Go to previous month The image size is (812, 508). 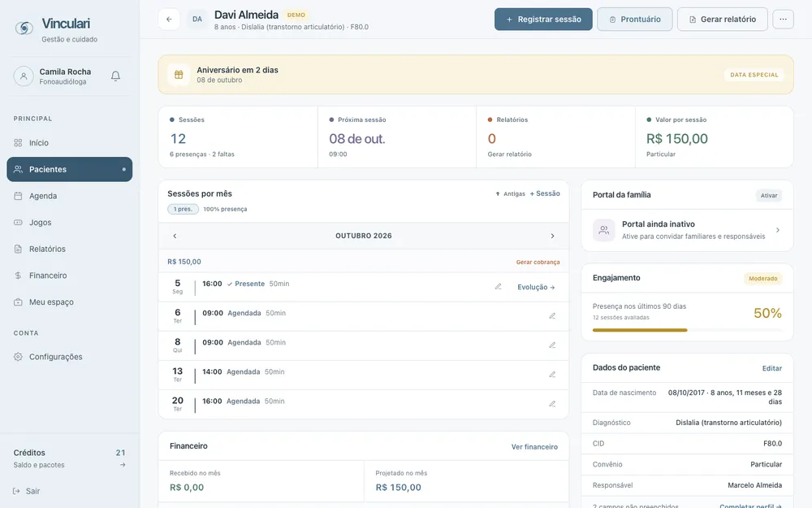tap(175, 236)
